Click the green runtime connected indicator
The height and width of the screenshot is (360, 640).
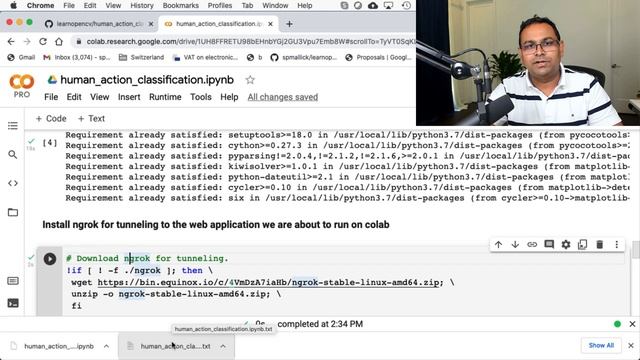click(x=617, y=324)
